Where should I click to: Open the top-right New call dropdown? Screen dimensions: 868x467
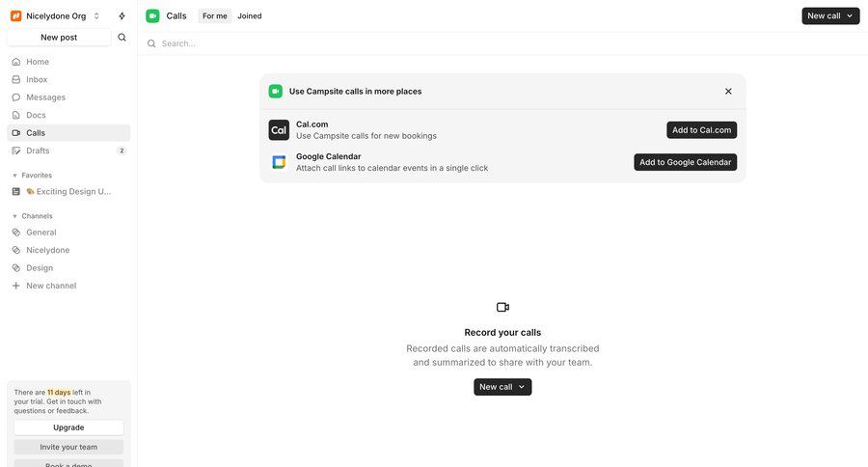tap(830, 16)
